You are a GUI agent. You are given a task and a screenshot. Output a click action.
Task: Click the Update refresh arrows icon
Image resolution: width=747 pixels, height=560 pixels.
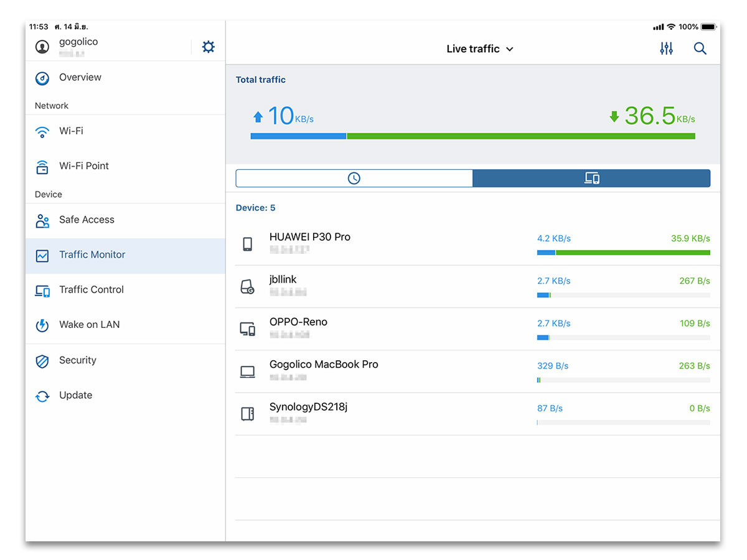[42, 396]
